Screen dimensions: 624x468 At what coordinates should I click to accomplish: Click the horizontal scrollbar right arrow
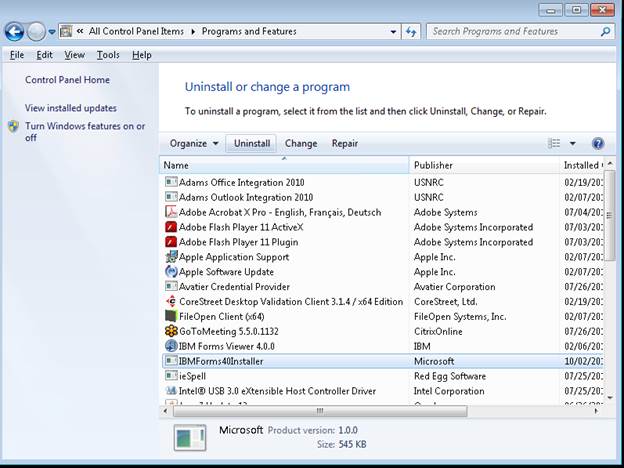596,411
